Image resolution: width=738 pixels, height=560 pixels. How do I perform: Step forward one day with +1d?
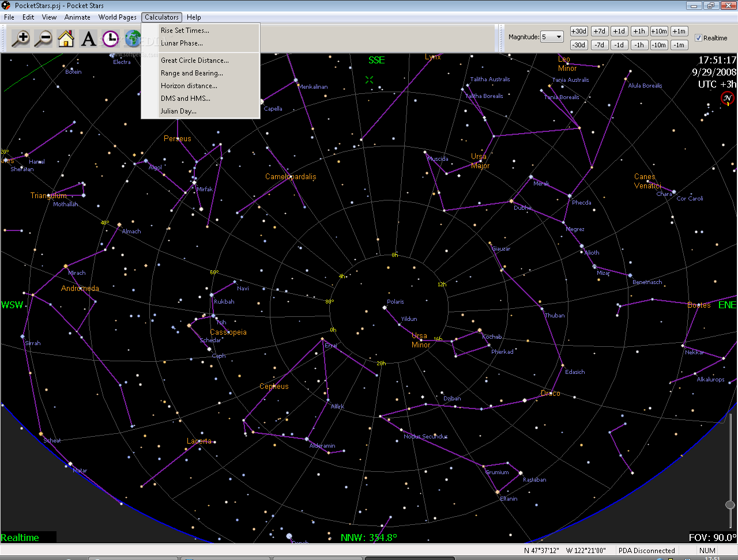point(619,31)
